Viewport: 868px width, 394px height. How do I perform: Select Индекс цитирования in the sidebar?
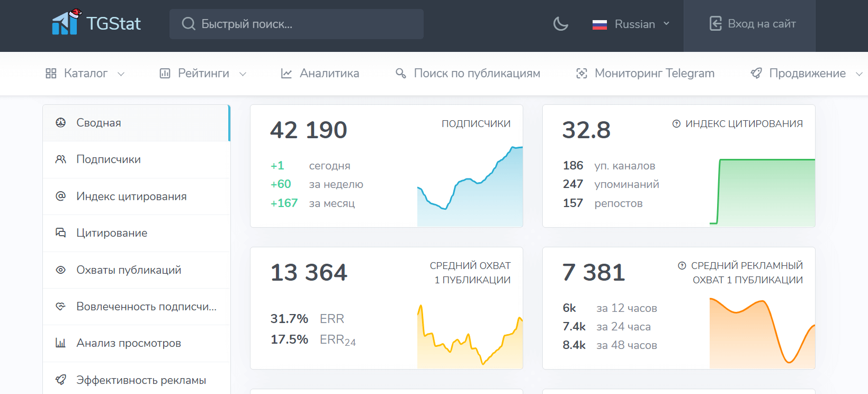click(137, 196)
